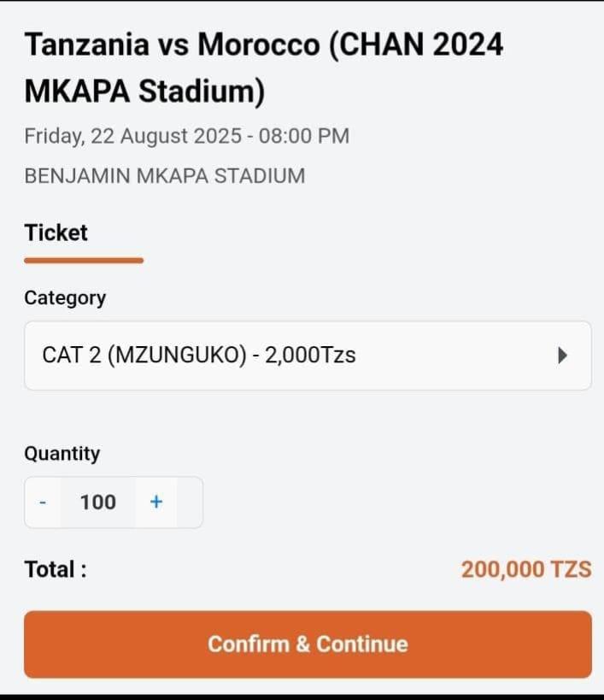The width and height of the screenshot is (604, 700).
Task: Click the Quantity field label
Action: tap(62, 454)
